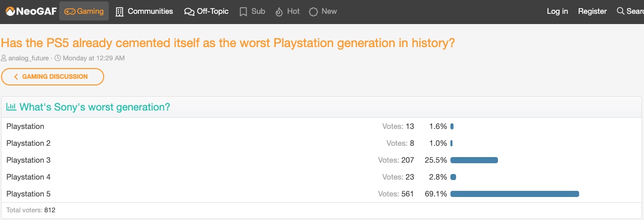Switch to the Off-Topic section
The height and width of the screenshot is (220, 644).
click(x=206, y=11)
